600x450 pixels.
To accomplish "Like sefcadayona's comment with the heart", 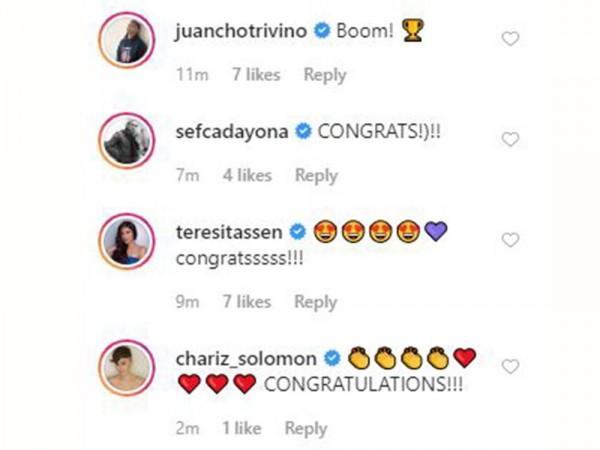I will [x=510, y=139].
